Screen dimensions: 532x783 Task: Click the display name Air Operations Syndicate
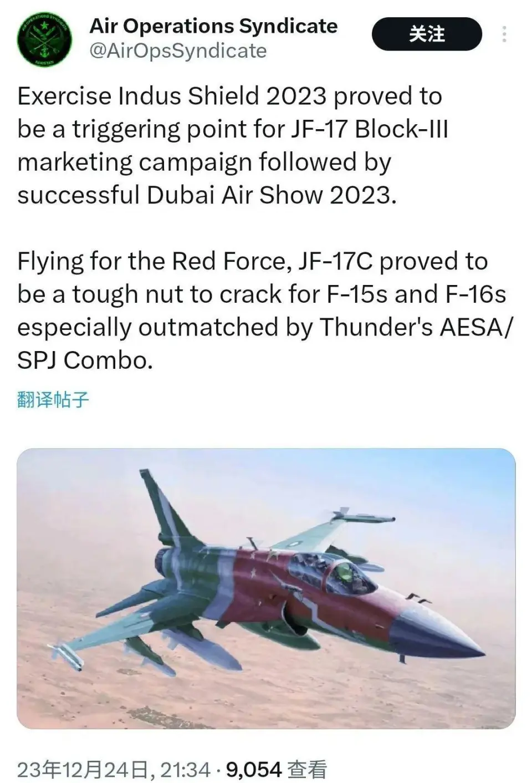click(213, 26)
